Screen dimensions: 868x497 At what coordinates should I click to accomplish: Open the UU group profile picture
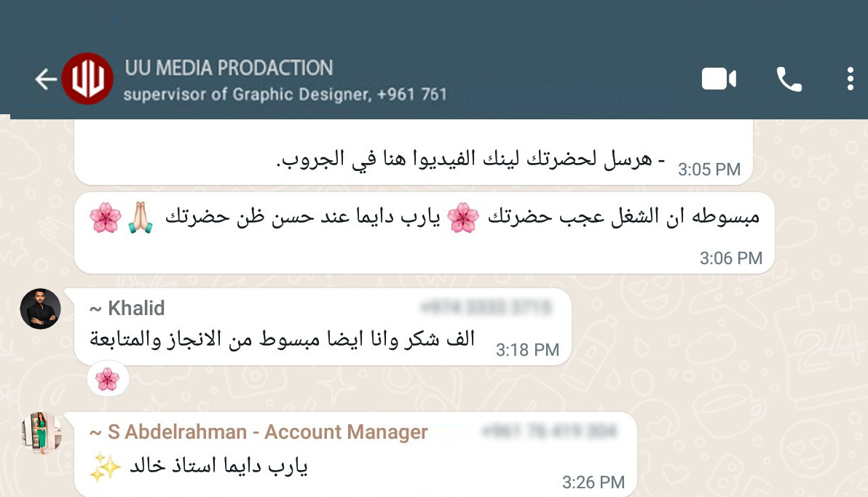coord(88,79)
